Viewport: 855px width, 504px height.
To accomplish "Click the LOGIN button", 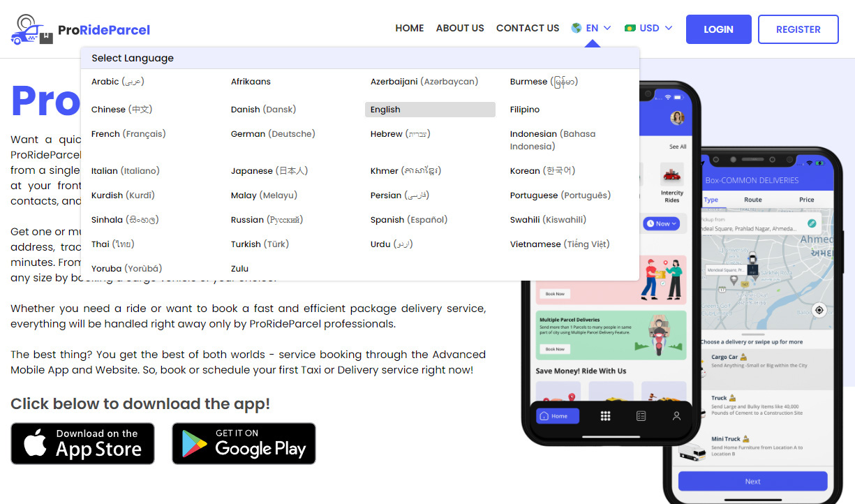I will tap(719, 29).
